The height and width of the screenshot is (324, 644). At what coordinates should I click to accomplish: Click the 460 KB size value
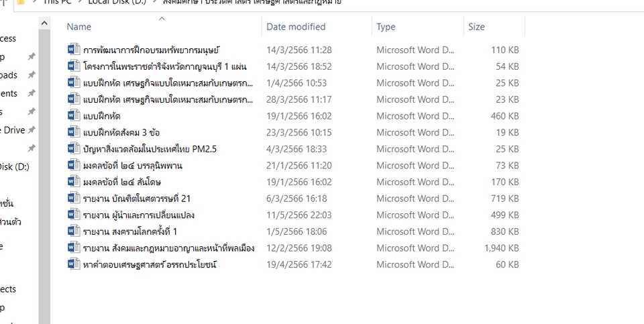tap(504, 116)
